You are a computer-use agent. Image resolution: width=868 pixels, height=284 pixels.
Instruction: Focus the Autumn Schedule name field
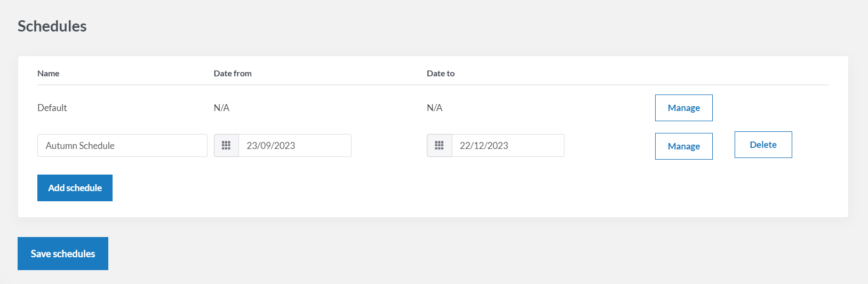(122, 145)
